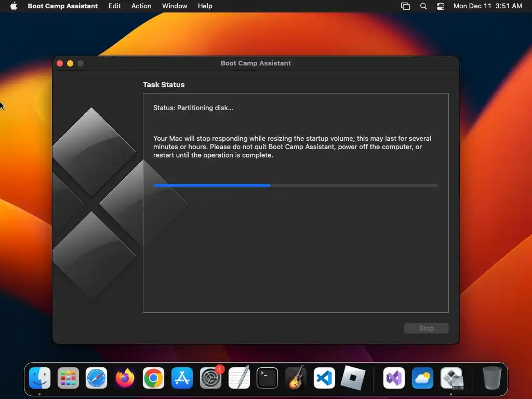Open the App Store from the Dock
This screenshot has width=532, height=399.
tap(182, 378)
